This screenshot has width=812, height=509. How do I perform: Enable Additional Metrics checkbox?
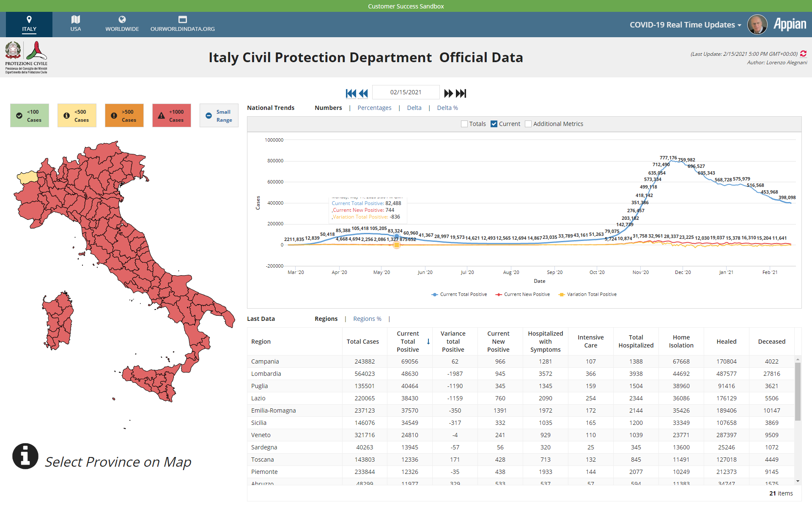click(x=528, y=124)
